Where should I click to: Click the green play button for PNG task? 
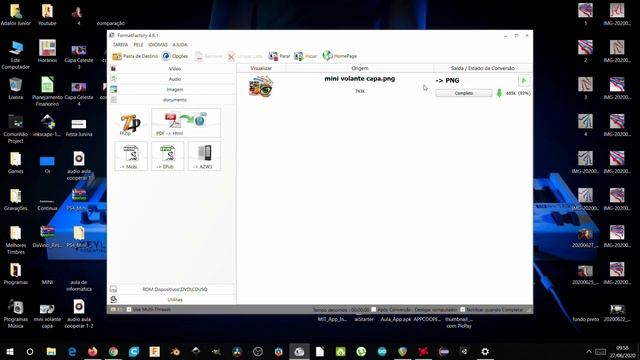(x=524, y=80)
